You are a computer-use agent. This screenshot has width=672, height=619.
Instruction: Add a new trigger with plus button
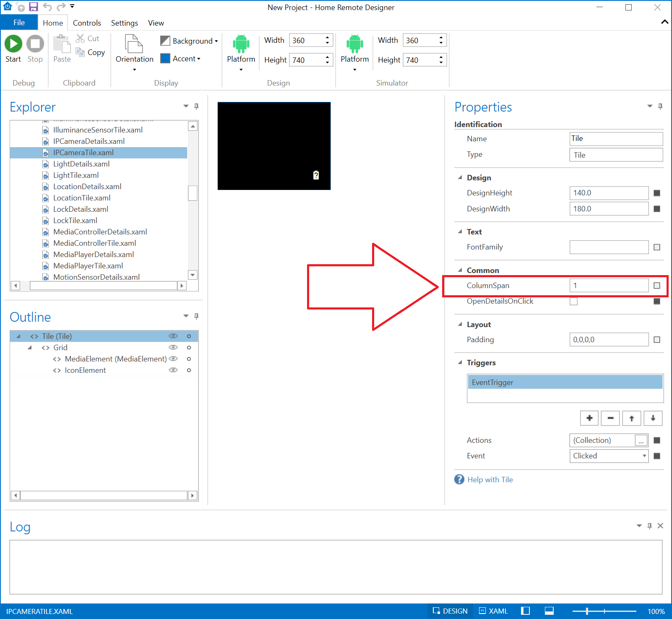point(589,418)
